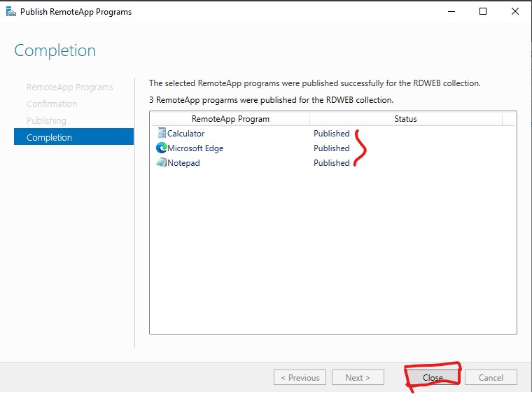The height and width of the screenshot is (394, 532).
Task: Select the Confirmation step in sidebar
Action: pos(52,104)
